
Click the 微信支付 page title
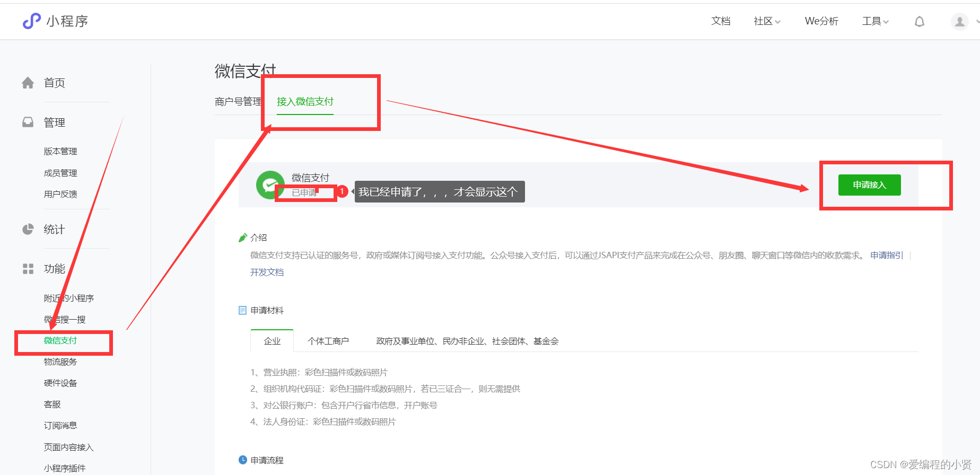(246, 71)
